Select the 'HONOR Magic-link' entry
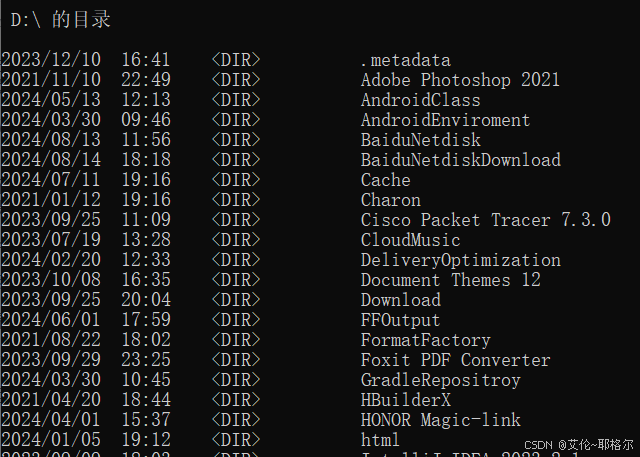The height and width of the screenshot is (457, 640). click(x=441, y=420)
